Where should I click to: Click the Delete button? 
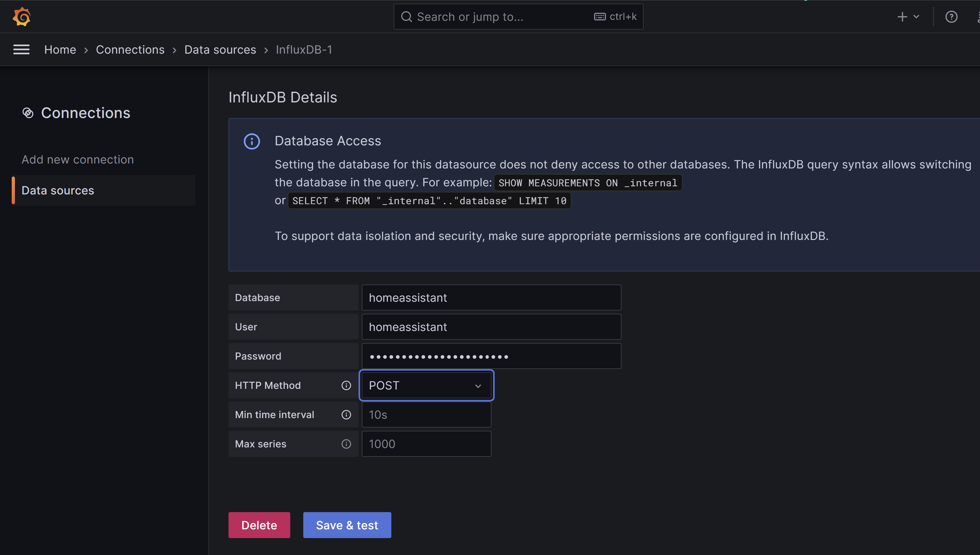(259, 525)
